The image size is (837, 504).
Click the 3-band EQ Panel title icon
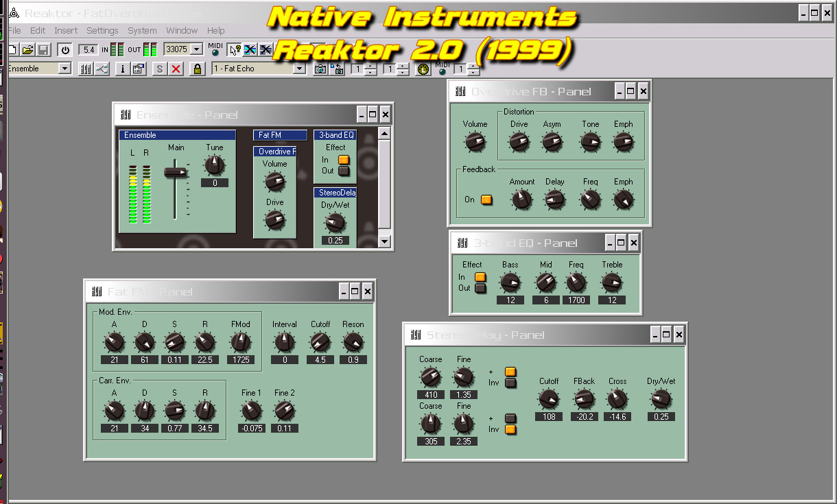[x=462, y=243]
